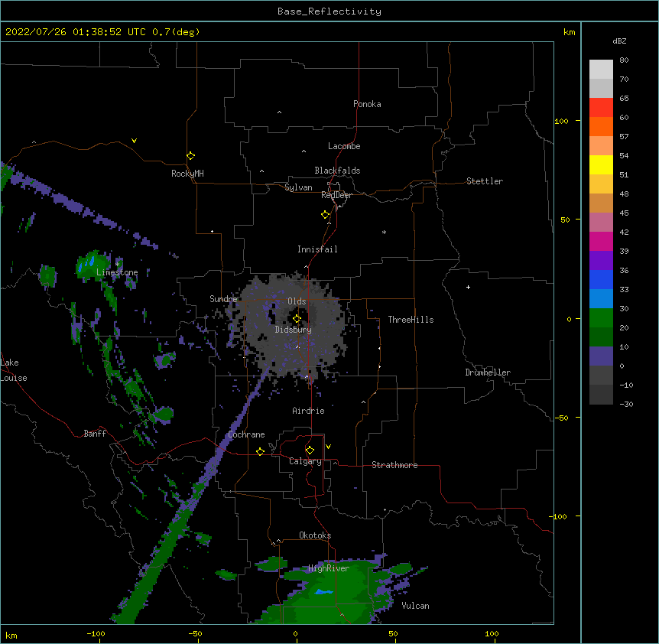659x644 pixels.
Task: Click the yellow diamond marker south of RedDeer
Action: pos(325,215)
